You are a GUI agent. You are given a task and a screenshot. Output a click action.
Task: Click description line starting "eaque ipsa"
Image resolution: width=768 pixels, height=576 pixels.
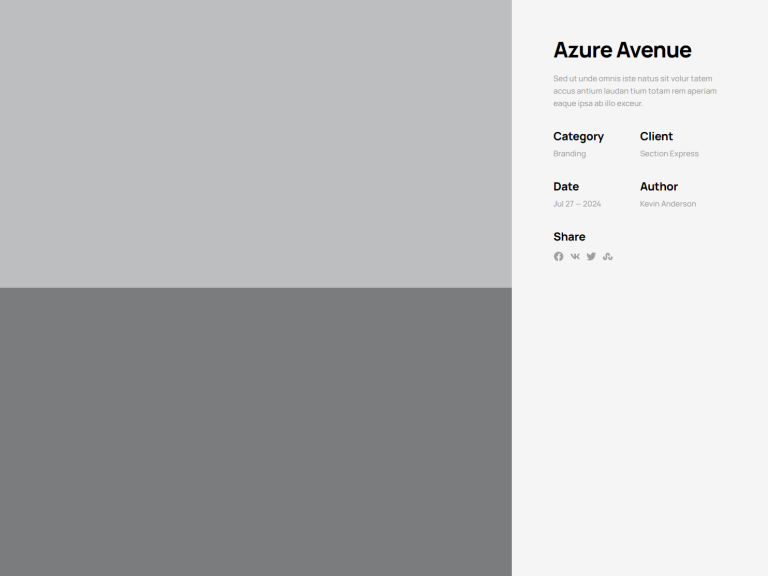coord(597,103)
